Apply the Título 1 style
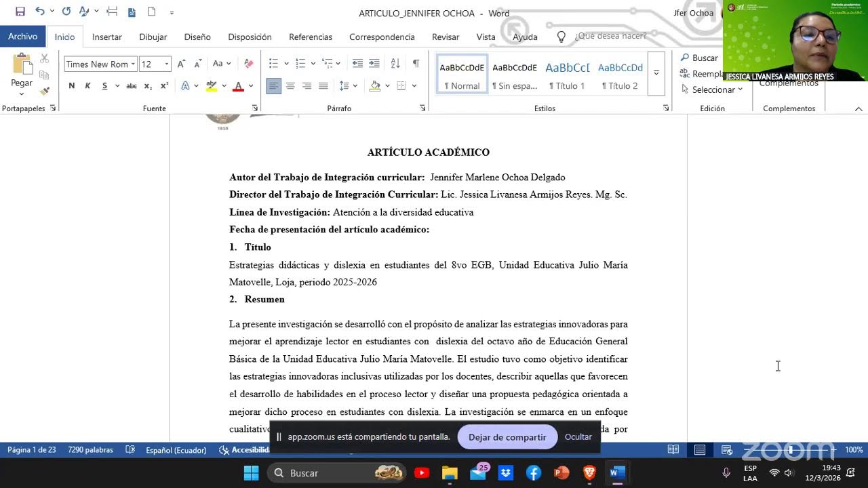This screenshot has width=868, height=488. point(567,75)
